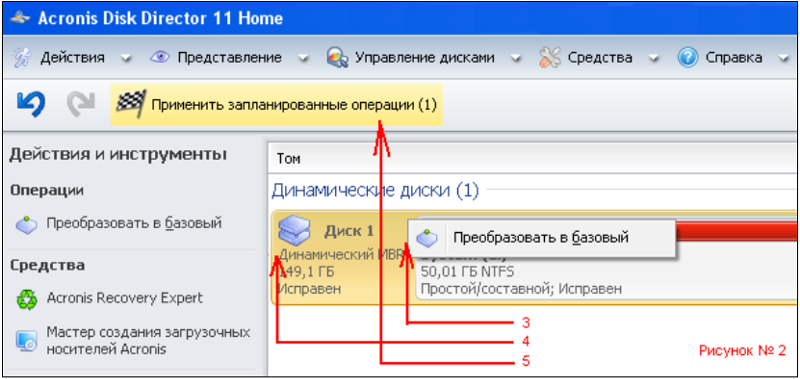Expand dropdown arrow next to Средства
The image size is (800, 379).
[654, 59]
